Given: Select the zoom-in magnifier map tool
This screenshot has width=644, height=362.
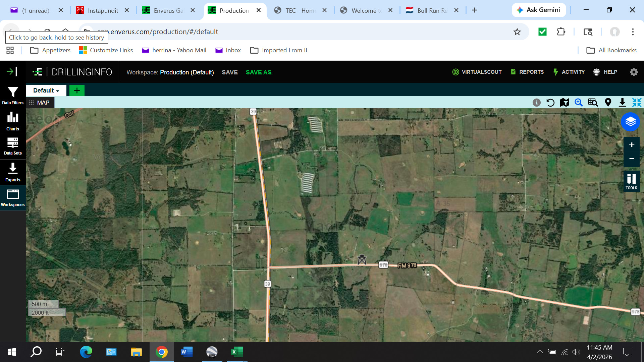Looking at the screenshot, I should click(579, 103).
